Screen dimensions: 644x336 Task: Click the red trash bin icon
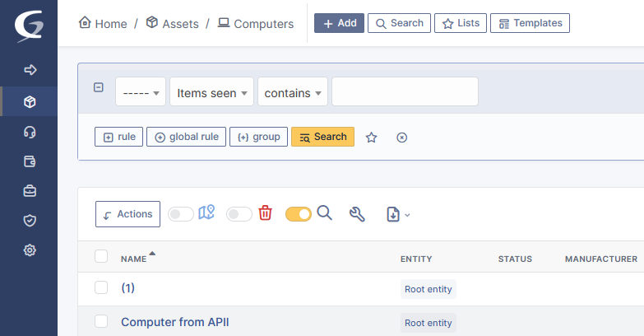(266, 213)
